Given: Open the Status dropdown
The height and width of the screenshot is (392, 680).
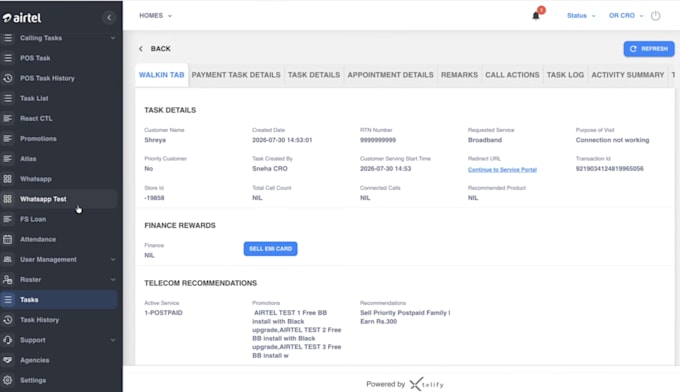Looking at the screenshot, I should (582, 16).
